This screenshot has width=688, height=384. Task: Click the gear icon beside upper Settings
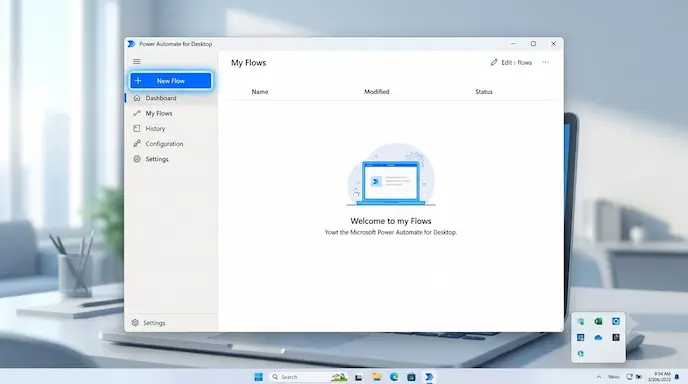tap(137, 159)
